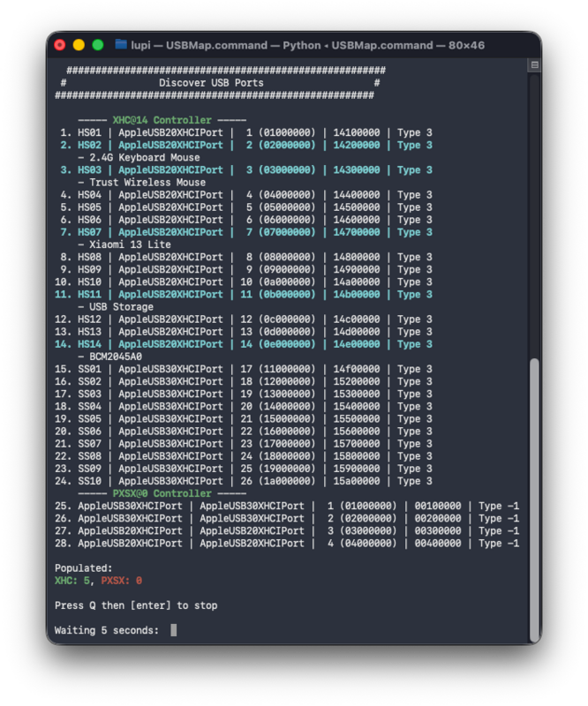Click the SS08 port row
The image size is (588, 706).
[244, 456]
